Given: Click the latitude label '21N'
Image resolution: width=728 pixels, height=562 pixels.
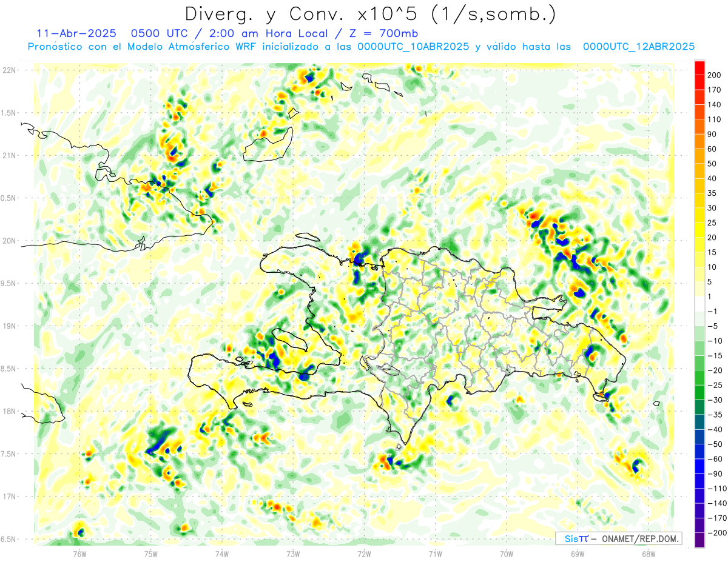Looking at the screenshot, I should (x=10, y=155).
